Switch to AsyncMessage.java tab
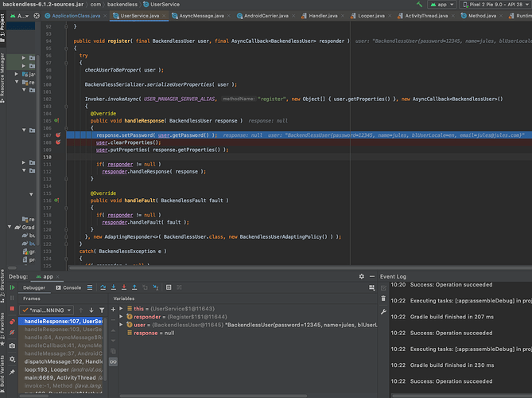 [201, 16]
